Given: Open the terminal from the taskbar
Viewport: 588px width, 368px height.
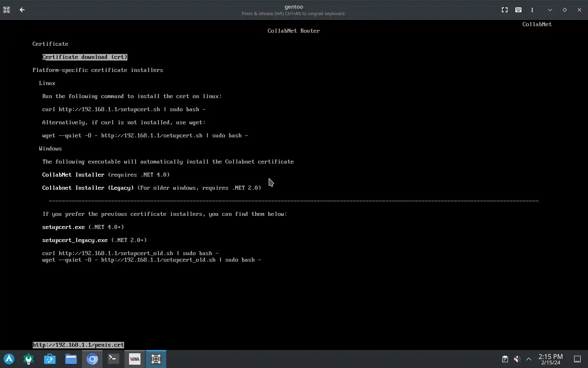Looking at the screenshot, I should 114,359.
